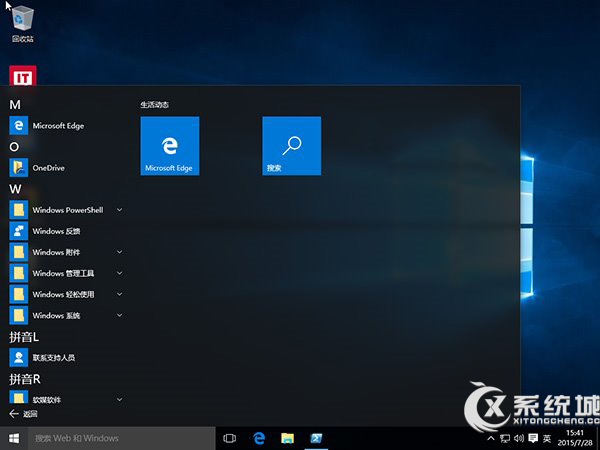Go back with the 返回 button
This screenshot has width=600, height=450.
coord(23,414)
